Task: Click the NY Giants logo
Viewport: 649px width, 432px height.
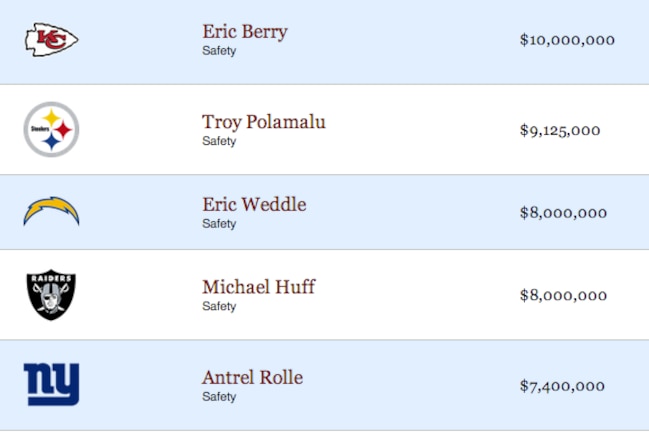Action: click(51, 384)
